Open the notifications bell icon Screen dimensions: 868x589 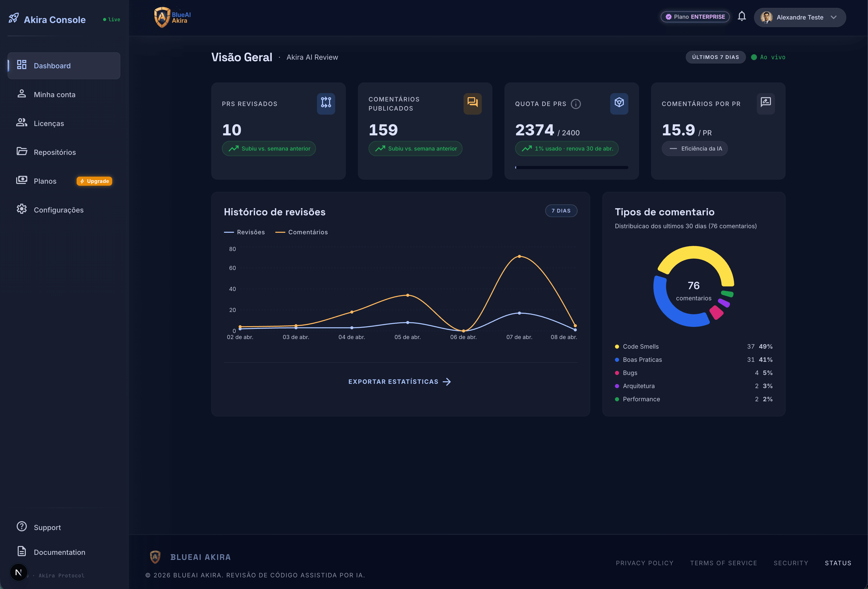coord(742,16)
